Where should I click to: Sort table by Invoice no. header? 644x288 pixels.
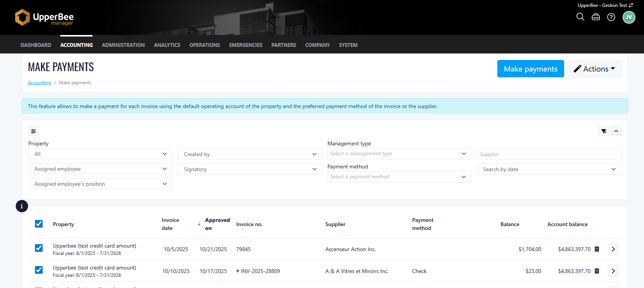(x=249, y=224)
